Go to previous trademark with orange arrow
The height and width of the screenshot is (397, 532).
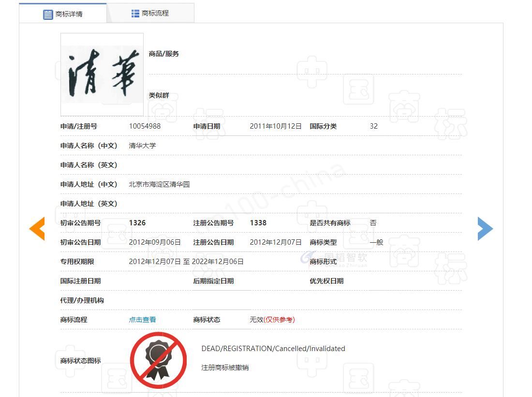click(x=37, y=229)
